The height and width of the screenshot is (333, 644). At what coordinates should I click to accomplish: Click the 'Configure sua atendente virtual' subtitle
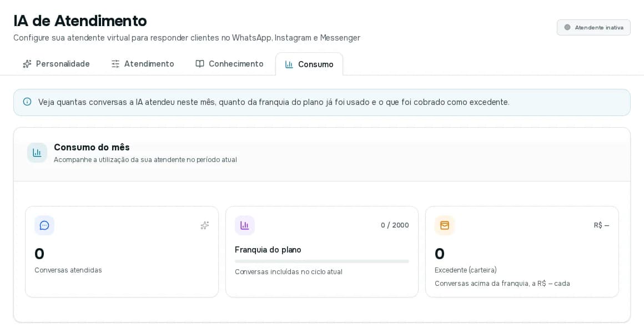coord(187,38)
